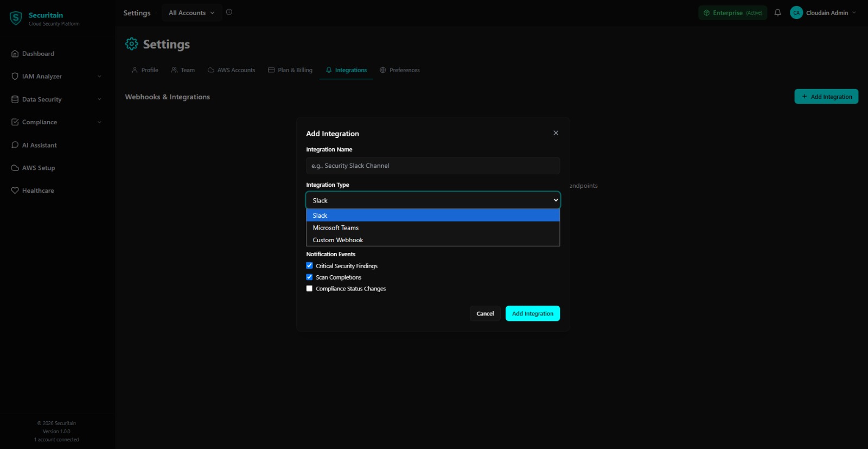Click the Integrations tab label
The height and width of the screenshot is (449, 868).
tap(351, 70)
